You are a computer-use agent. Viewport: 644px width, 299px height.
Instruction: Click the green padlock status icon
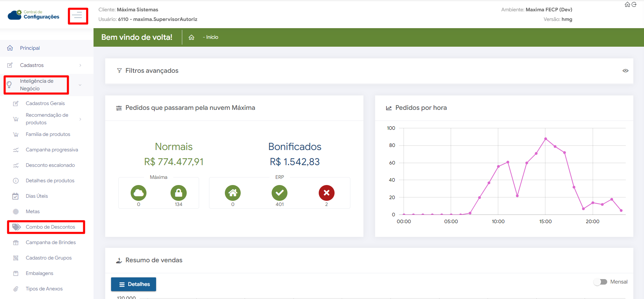click(x=178, y=193)
